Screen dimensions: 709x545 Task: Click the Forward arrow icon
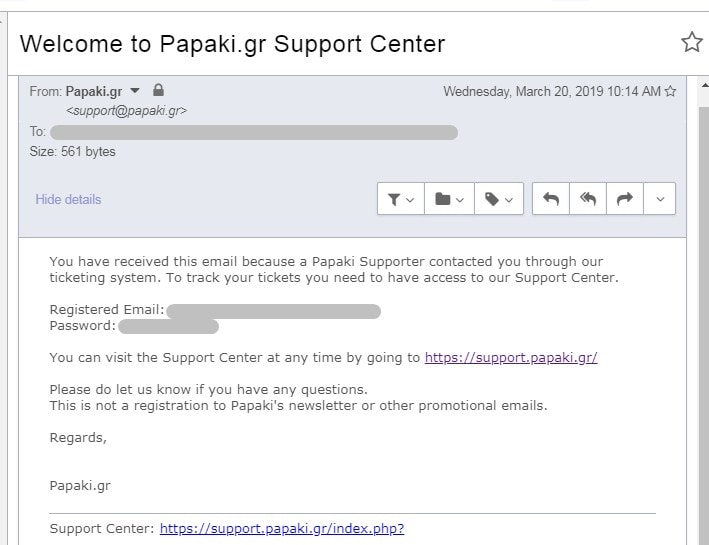624,199
